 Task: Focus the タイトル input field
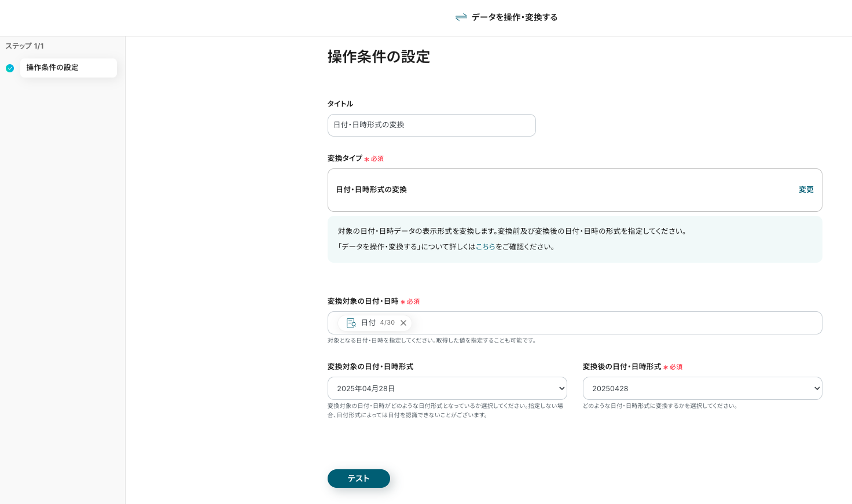click(x=431, y=125)
